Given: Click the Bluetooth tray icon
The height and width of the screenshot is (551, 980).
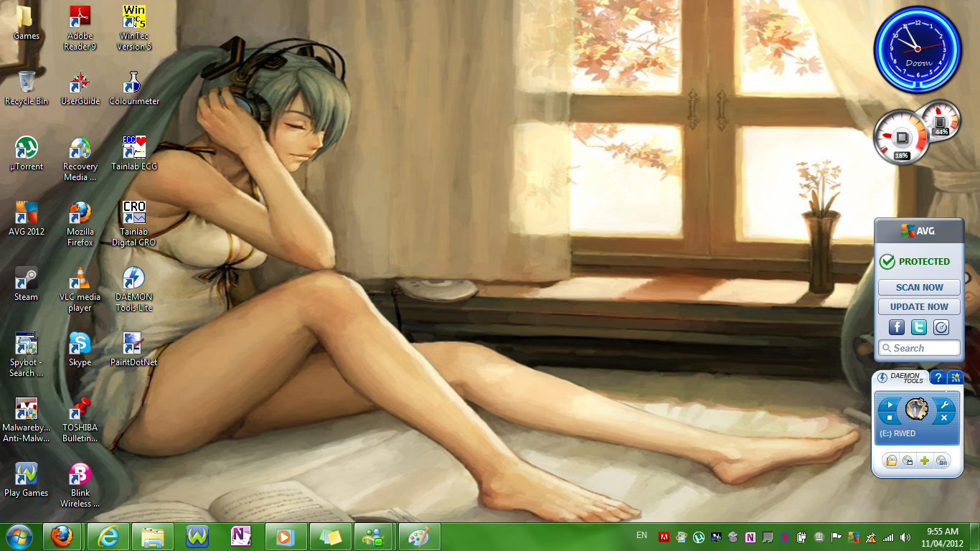Looking at the screenshot, I should tap(785, 537).
